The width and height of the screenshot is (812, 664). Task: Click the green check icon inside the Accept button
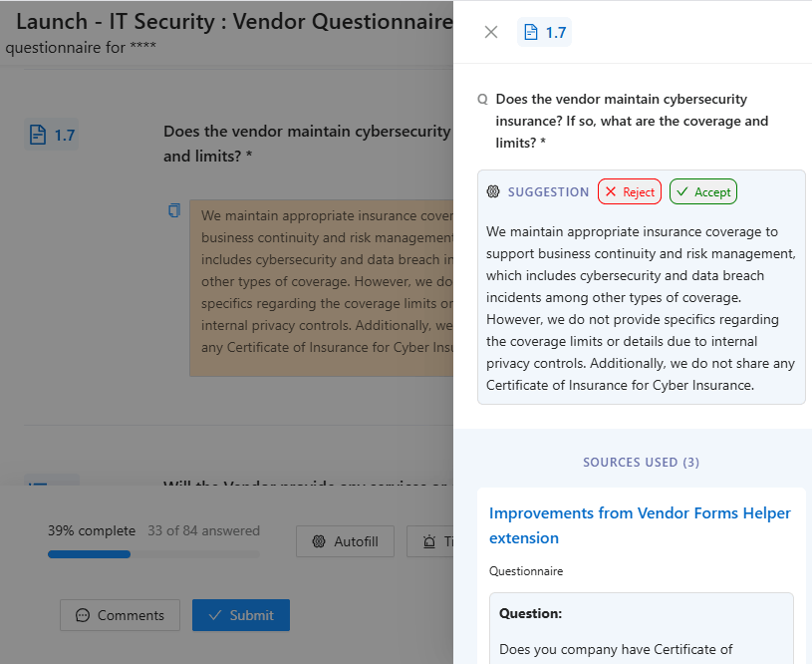[x=681, y=191]
